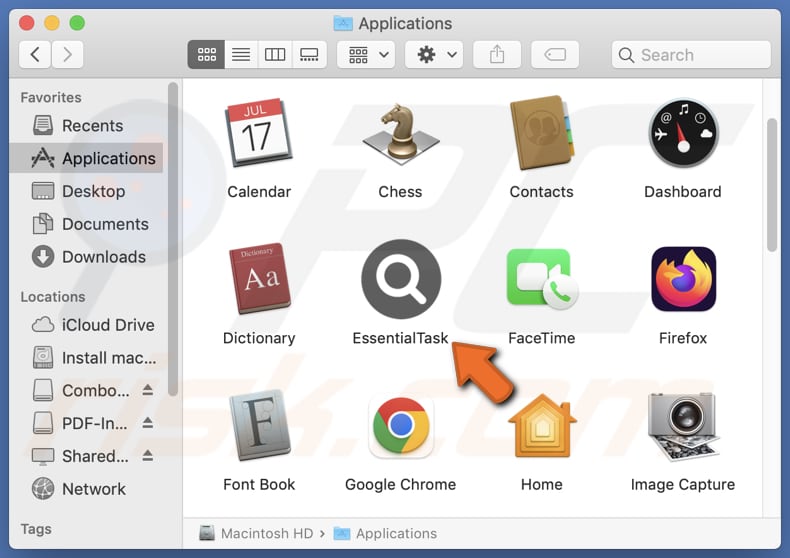
Task: Select the Dictionary app icon
Action: coord(259,278)
